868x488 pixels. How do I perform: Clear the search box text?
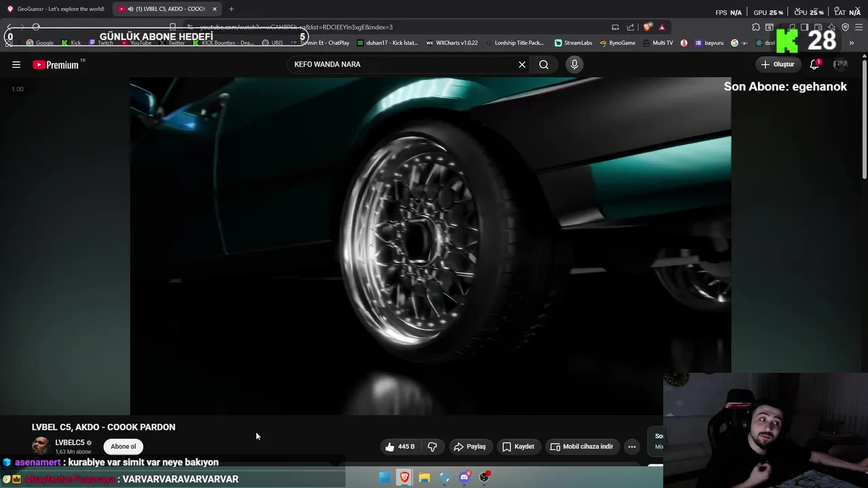tap(522, 64)
